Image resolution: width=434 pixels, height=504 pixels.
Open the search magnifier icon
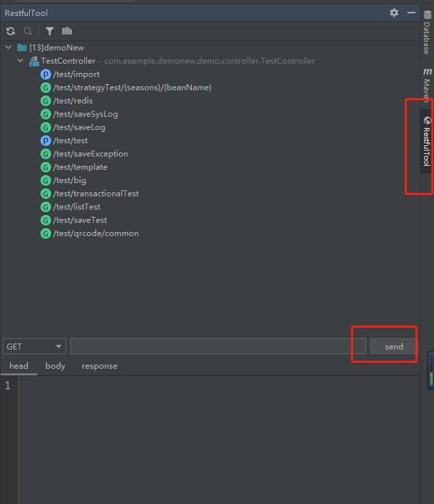point(28,31)
